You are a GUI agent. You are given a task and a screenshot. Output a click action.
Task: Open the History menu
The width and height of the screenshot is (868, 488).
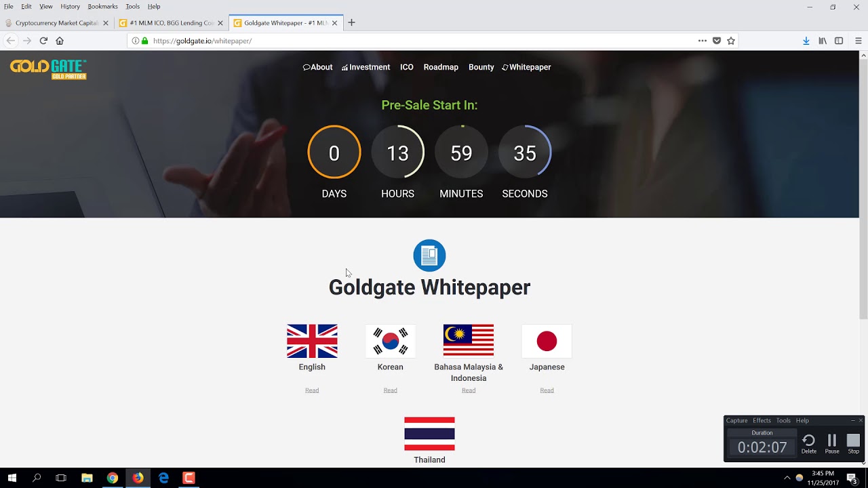[70, 6]
